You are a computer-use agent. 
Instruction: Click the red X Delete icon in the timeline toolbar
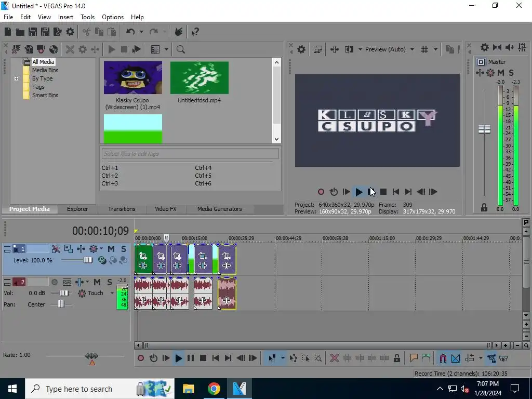(x=335, y=358)
